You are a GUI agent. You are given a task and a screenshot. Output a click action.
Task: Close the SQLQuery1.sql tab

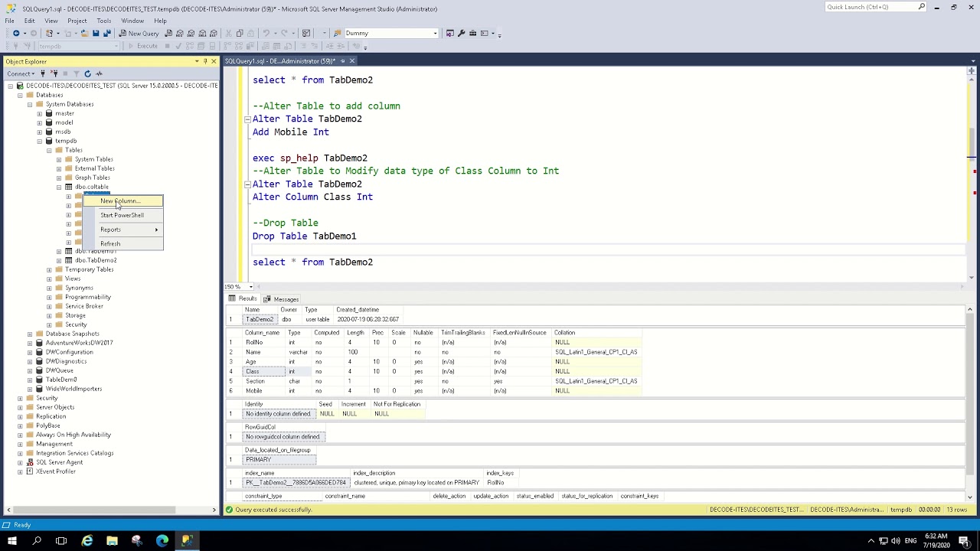tap(351, 60)
